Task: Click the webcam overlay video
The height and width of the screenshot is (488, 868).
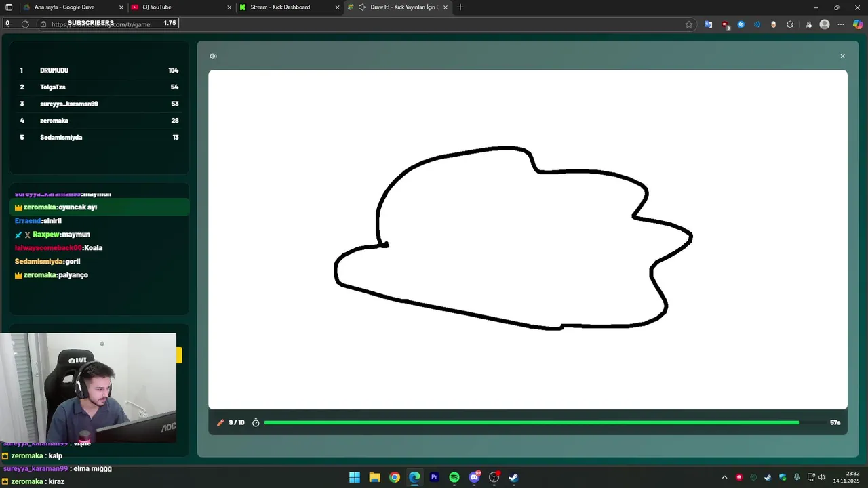Action: [x=88, y=387]
